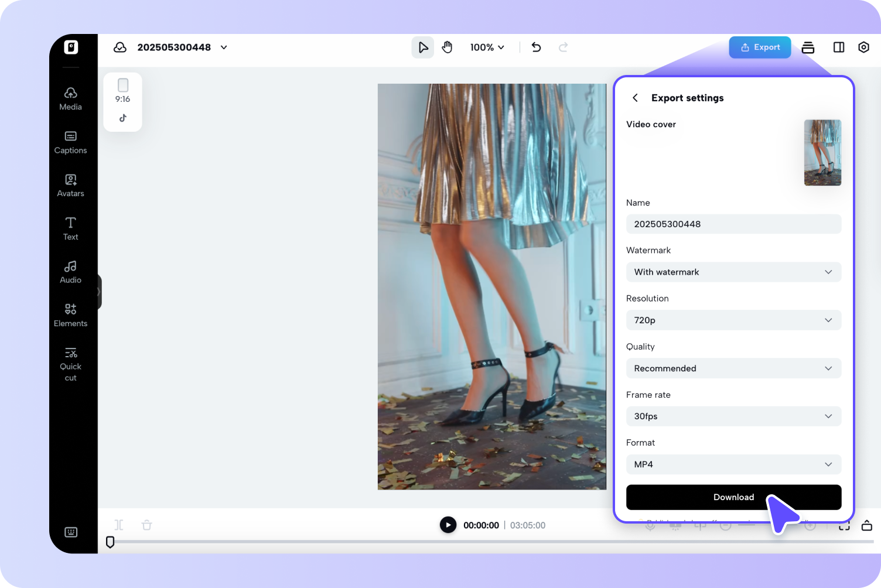The width and height of the screenshot is (881, 588).
Task: Click the timeline zoom-out minus icon
Action: tap(726, 526)
